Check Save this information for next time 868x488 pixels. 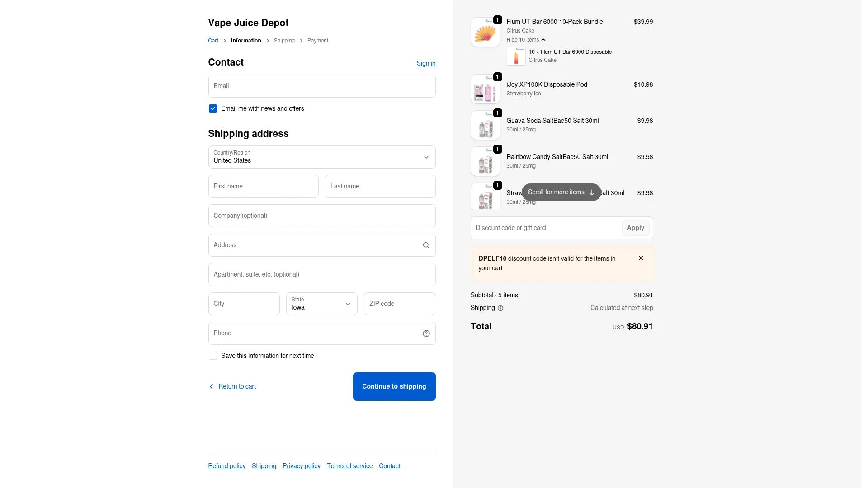pos(212,356)
